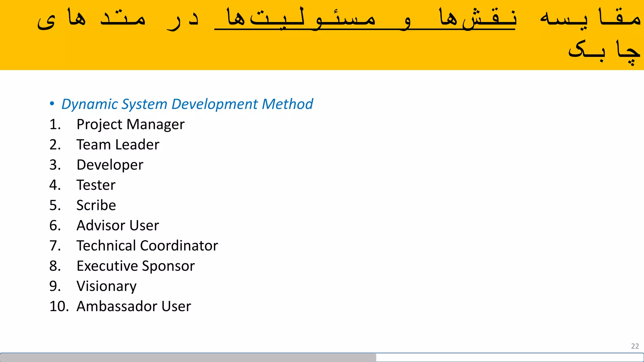Click the "Project Manager" list item

click(130, 124)
